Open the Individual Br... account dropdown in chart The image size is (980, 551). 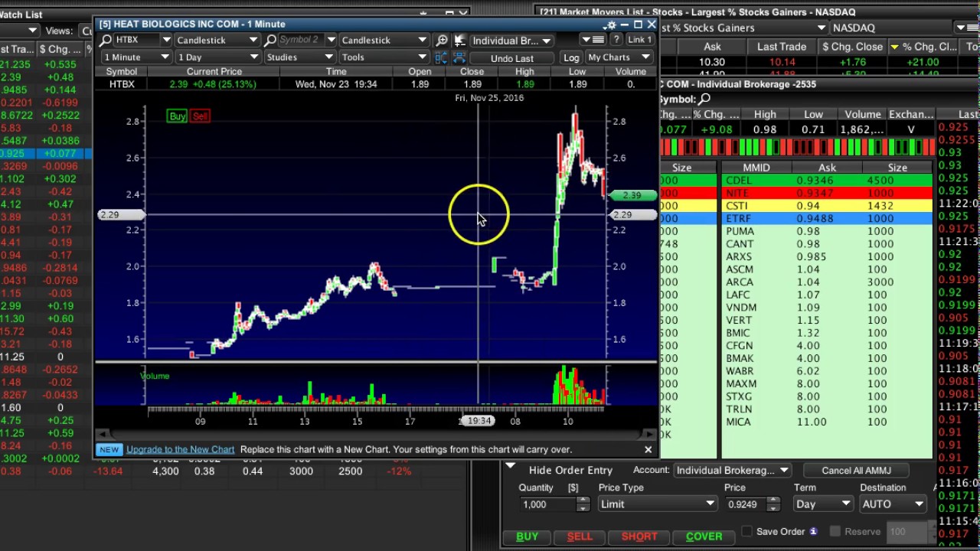coord(511,41)
